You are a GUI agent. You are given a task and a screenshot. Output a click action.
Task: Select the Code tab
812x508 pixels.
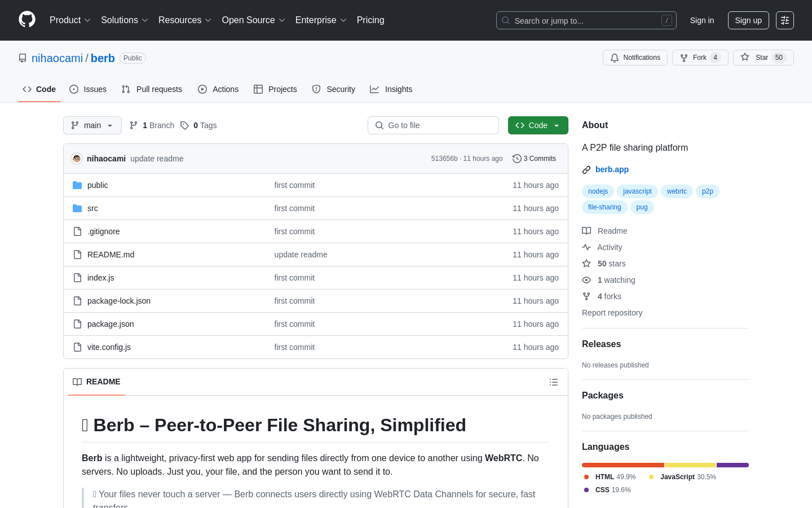pyautogui.click(x=39, y=89)
